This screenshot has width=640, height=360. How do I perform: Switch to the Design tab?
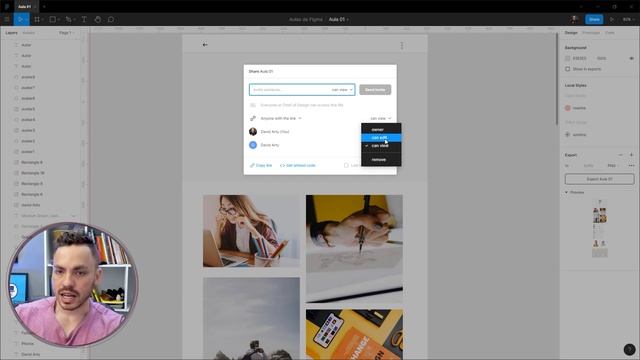(x=571, y=33)
